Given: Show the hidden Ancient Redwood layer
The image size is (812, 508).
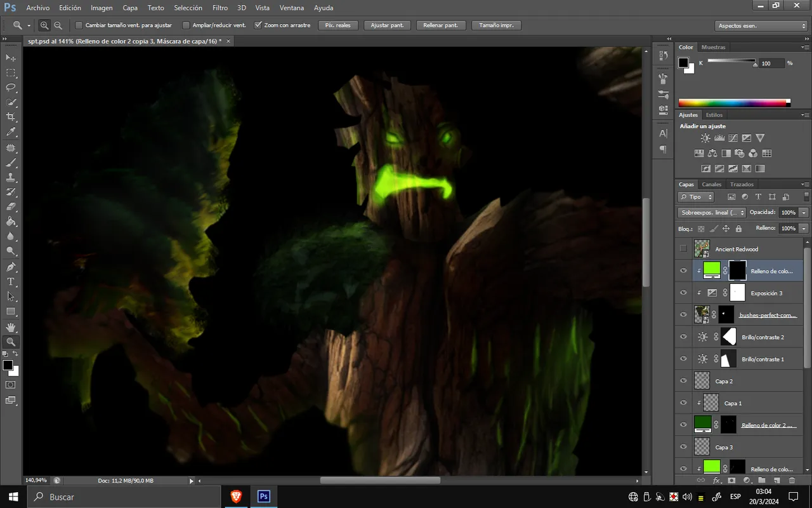Looking at the screenshot, I should 683,249.
